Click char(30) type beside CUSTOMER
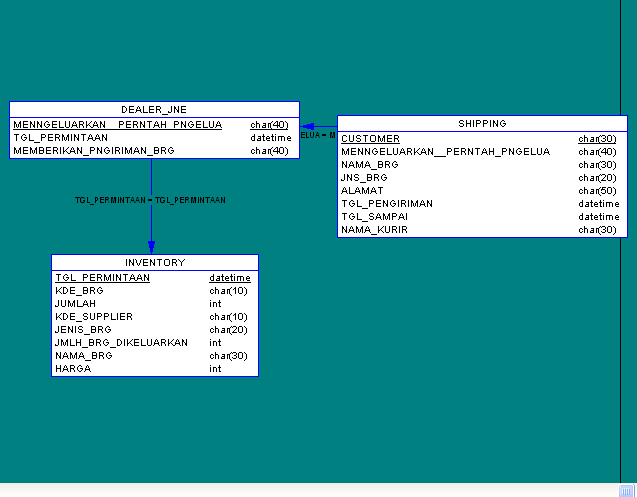Viewport: 637px width, 497px height. pos(597,139)
